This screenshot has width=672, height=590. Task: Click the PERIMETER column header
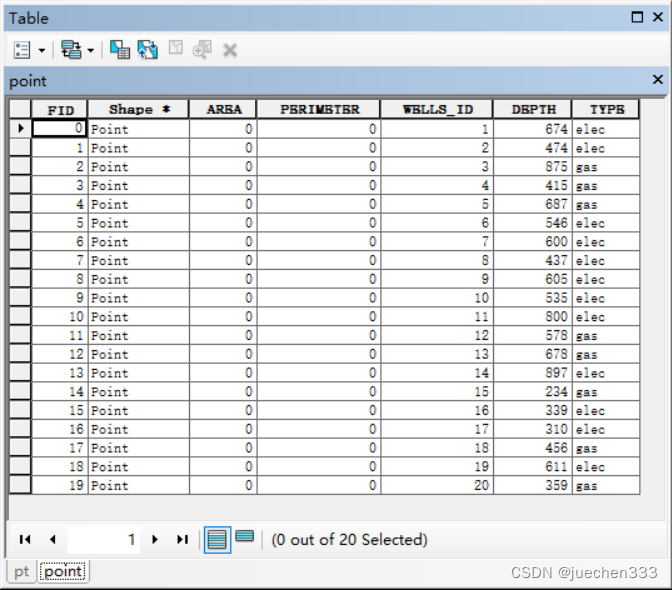(319, 110)
